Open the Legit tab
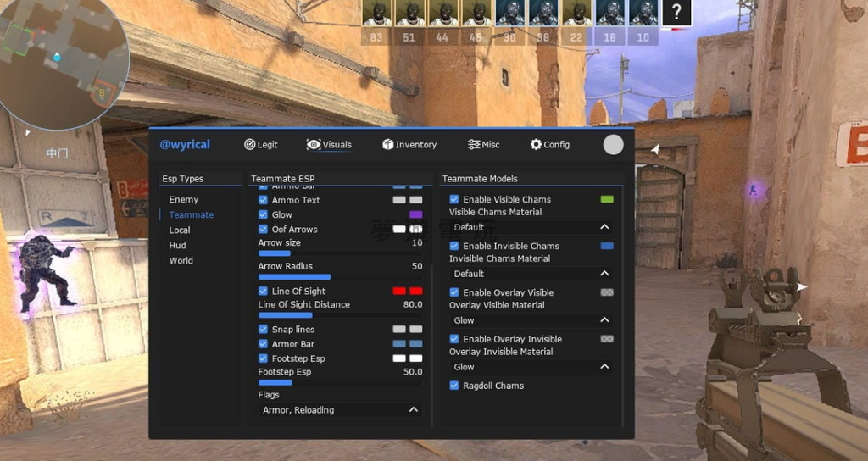 click(261, 144)
